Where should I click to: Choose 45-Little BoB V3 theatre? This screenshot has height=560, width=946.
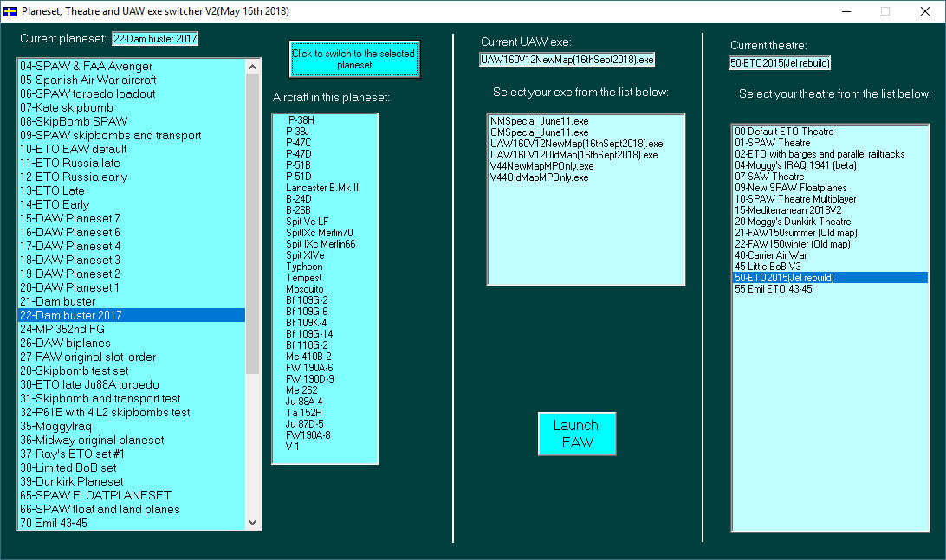(830, 267)
